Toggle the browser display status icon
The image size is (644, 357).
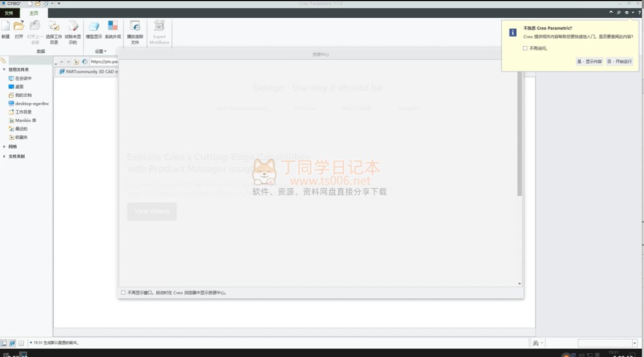[x=12, y=343]
